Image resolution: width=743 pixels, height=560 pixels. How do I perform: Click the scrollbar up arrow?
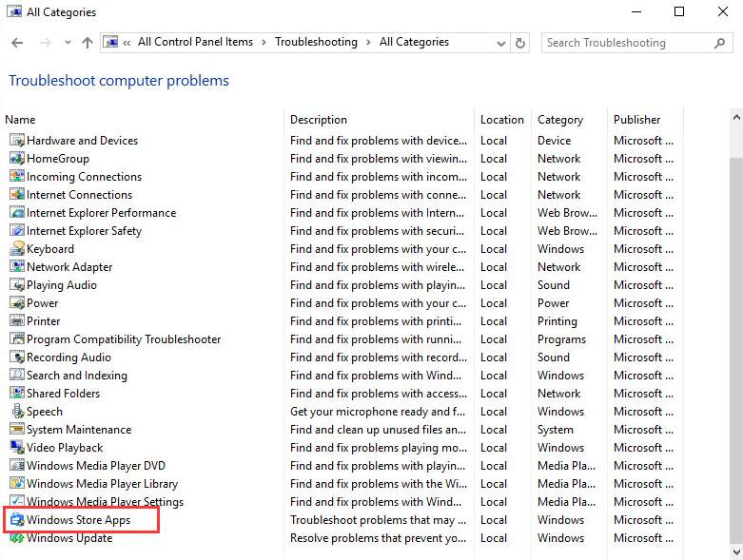tap(736, 117)
